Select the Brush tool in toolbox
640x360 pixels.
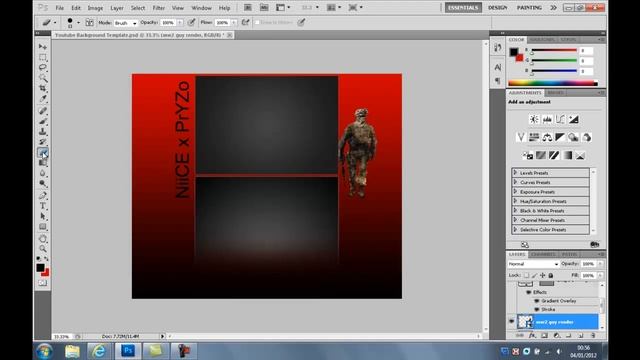click(42, 121)
